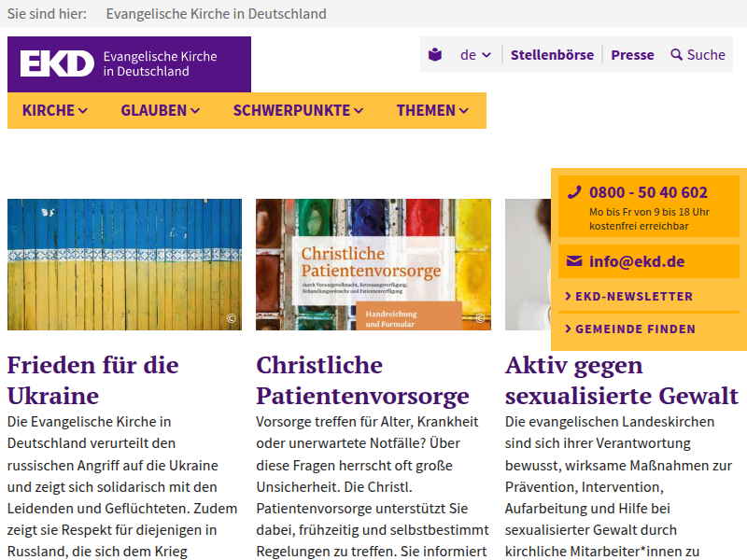Click the EKD logo in the header
The image size is (747, 560).
pos(58,63)
